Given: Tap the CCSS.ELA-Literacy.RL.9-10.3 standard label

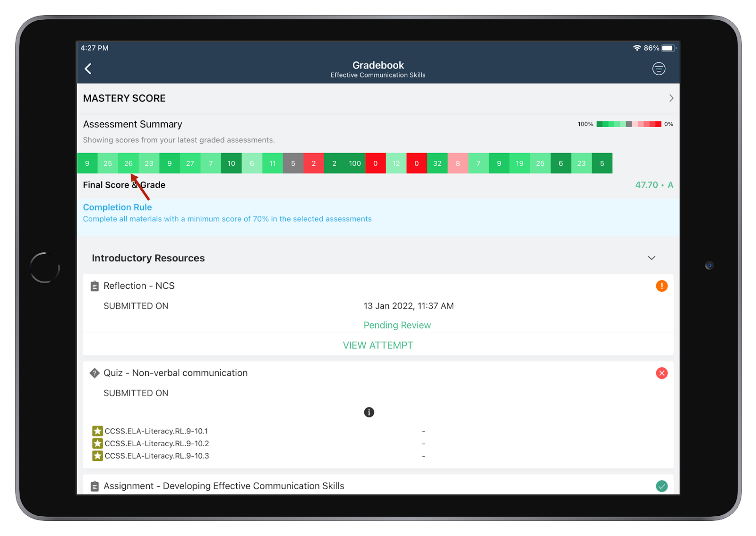Looking at the screenshot, I should [x=157, y=456].
